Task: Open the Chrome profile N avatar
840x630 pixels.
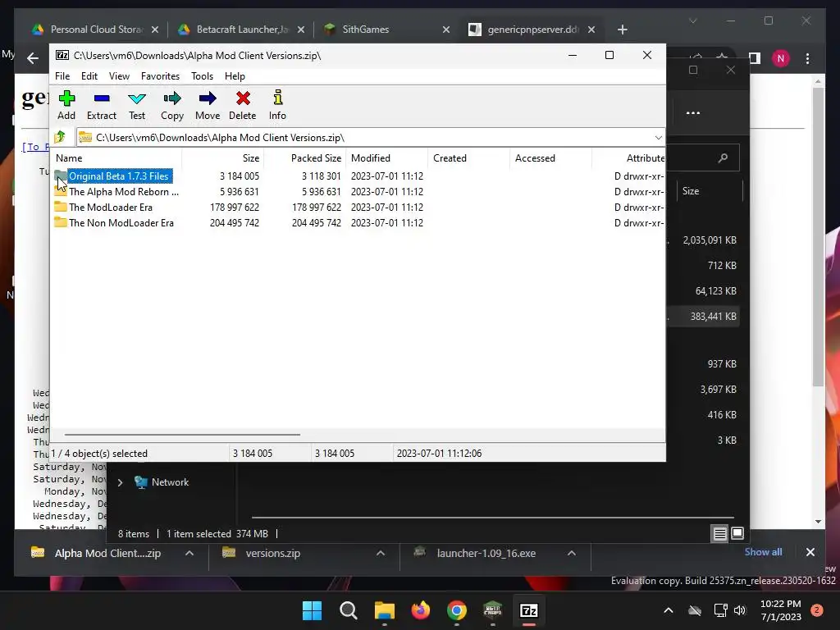Action: click(781, 58)
